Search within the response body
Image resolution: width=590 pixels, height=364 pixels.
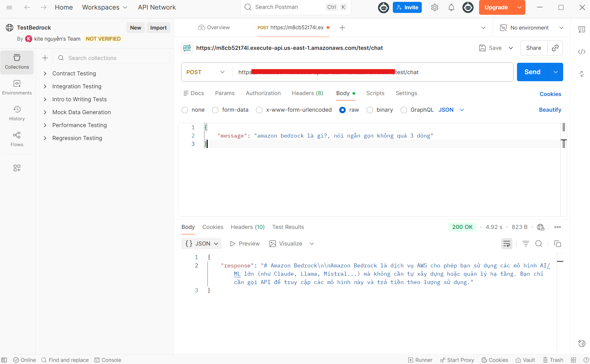point(539,244)
